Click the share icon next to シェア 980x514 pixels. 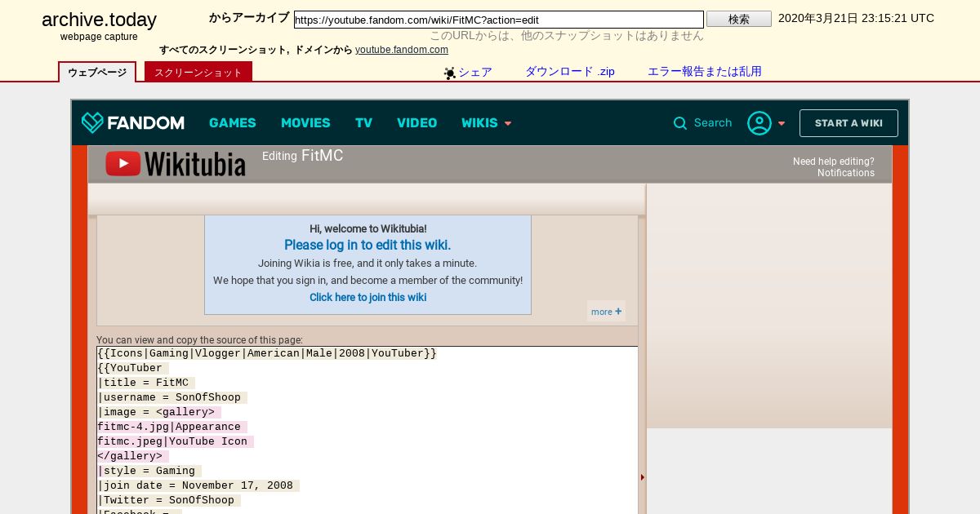450,73
